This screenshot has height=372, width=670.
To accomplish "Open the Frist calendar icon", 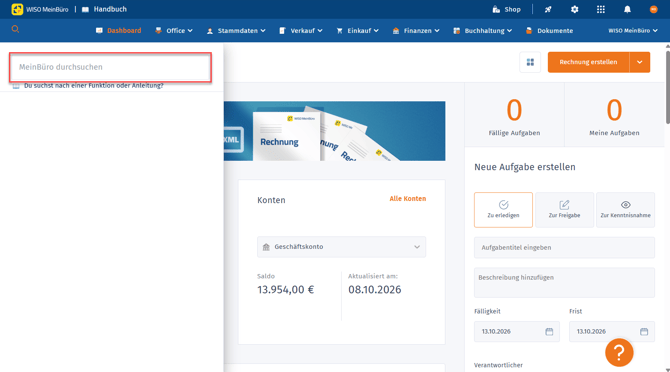I will click(x=644, y=331).
